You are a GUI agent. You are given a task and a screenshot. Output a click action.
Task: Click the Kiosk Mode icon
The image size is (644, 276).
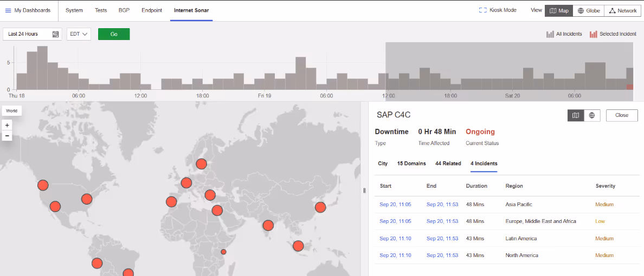(x=482, y=10)
